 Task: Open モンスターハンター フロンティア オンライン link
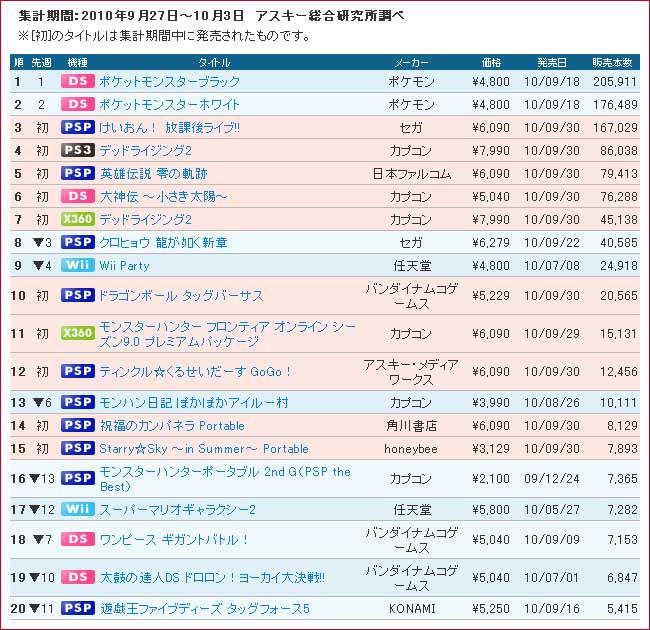pyautogui.click(x=227, y=334)
